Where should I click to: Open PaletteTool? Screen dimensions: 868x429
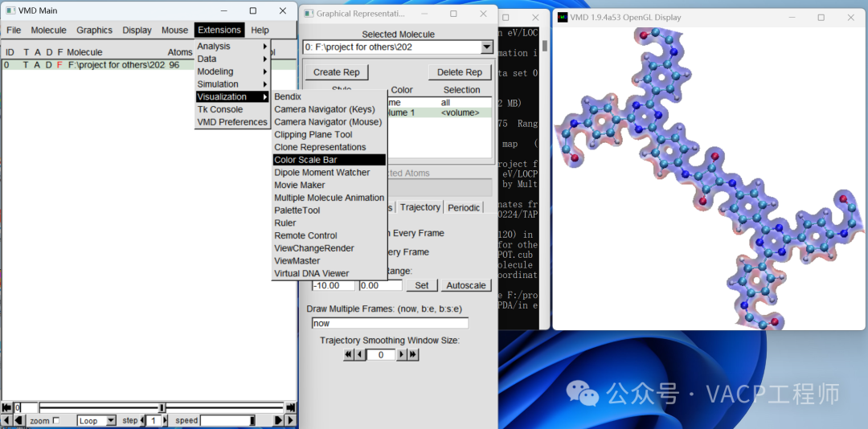pyautogui.click(x=330, y=210)
